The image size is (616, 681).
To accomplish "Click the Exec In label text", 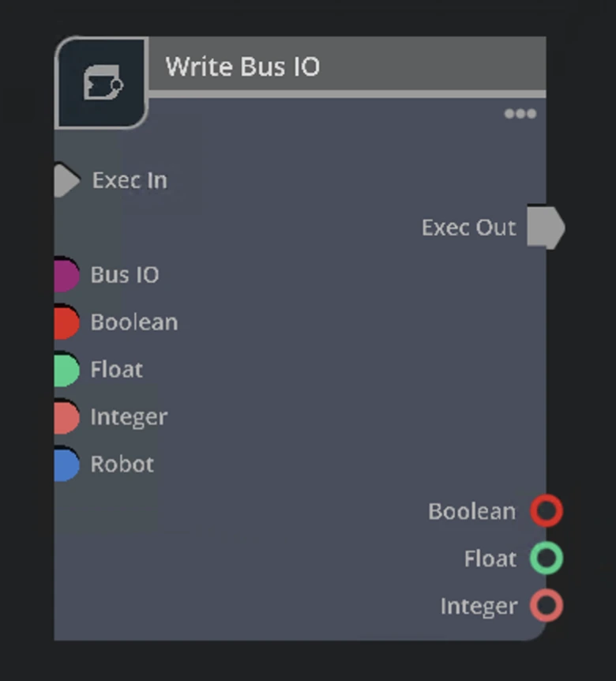I will click(x=130, y=179).
